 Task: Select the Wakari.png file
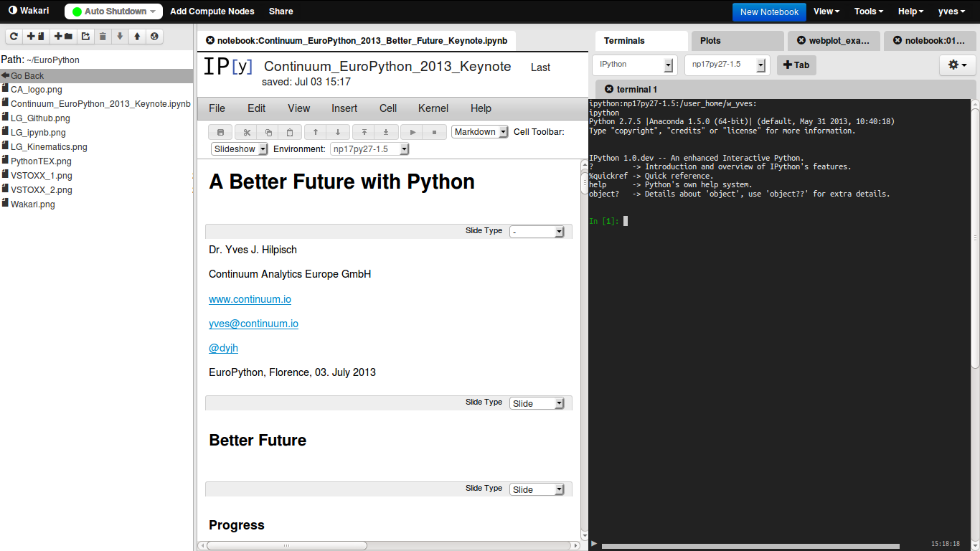point(32,204)
